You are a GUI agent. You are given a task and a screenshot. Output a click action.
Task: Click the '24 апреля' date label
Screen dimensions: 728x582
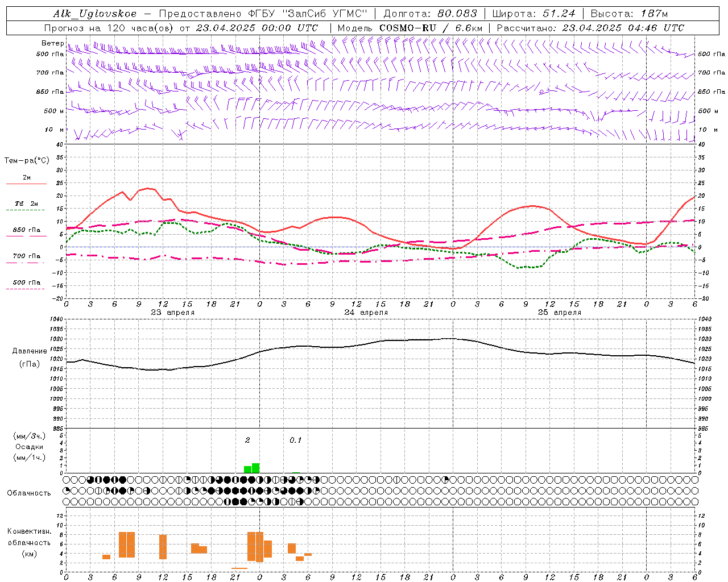point(366,313)
